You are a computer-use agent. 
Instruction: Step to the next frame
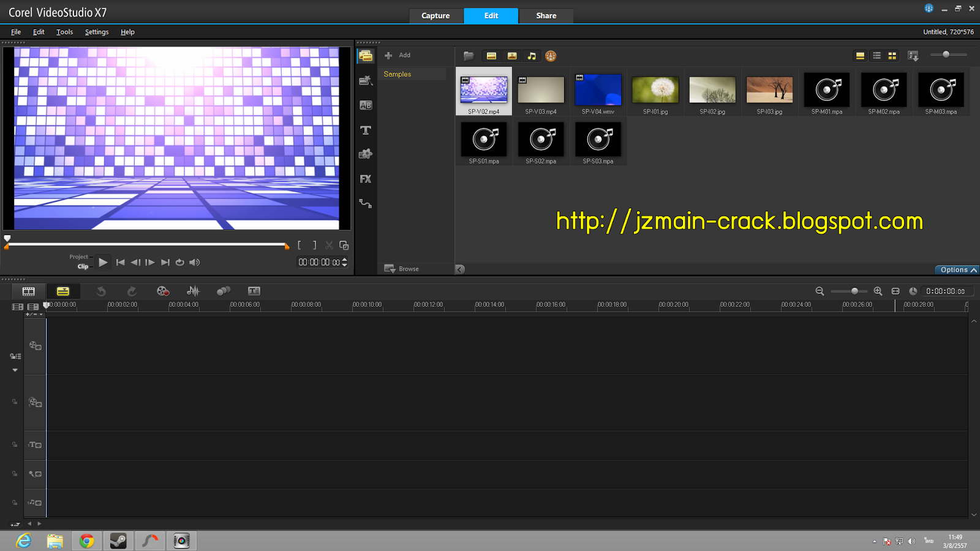pos(150,262)
